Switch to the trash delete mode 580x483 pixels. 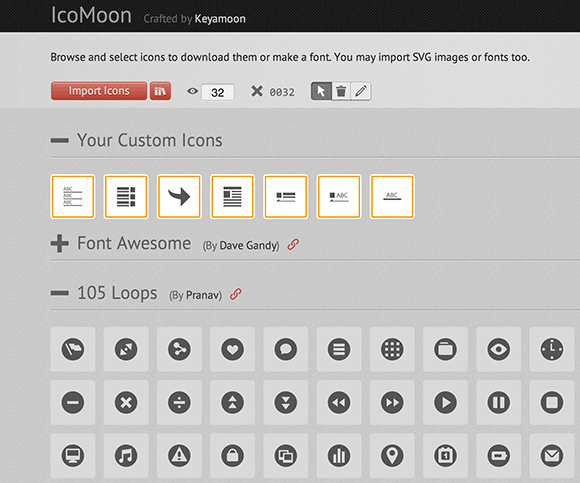341,91
